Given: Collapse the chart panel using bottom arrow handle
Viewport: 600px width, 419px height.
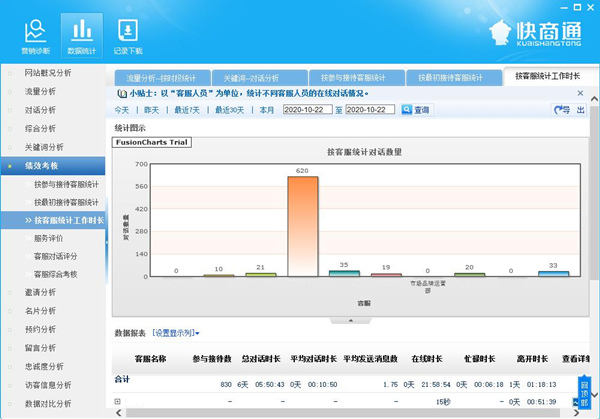Looking at the screenshot, I should click(349, 320).
